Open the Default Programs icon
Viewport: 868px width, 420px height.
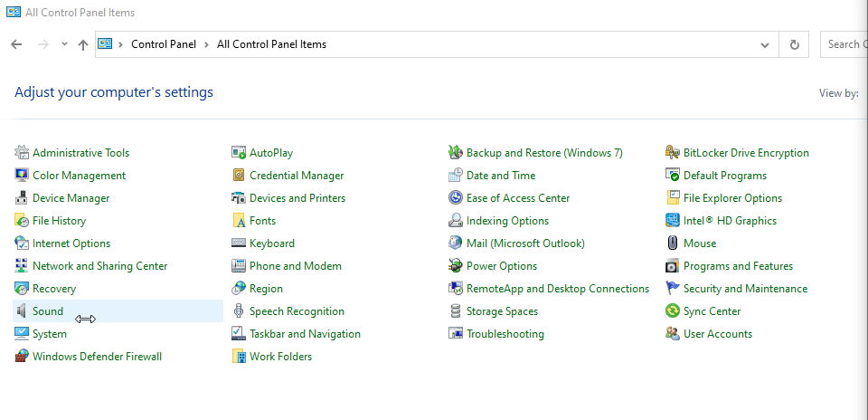[x=673, y=175]
